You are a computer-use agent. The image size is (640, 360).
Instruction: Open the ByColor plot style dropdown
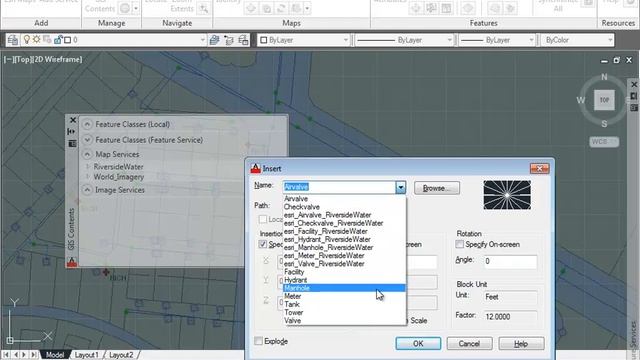(x=577, y=40)
